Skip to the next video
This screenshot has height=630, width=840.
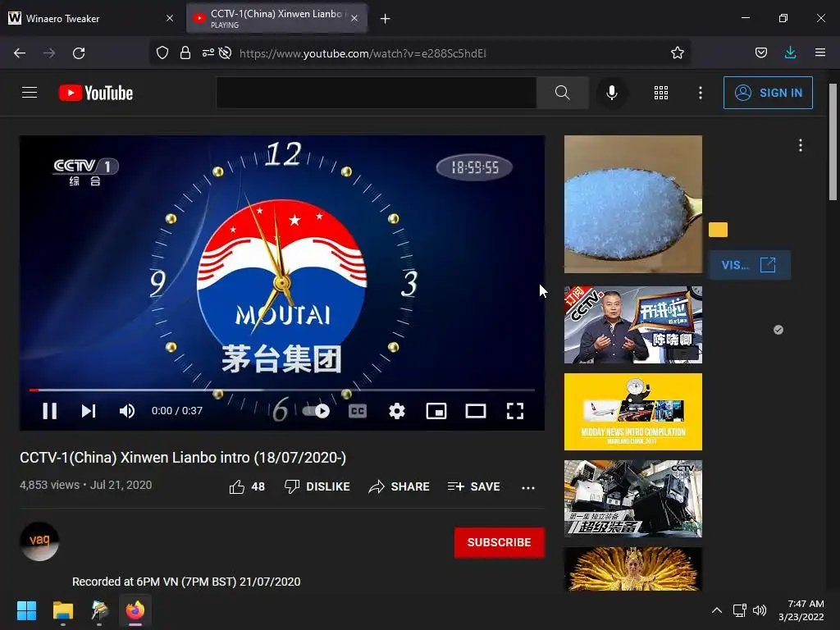[x=89, y=411]
